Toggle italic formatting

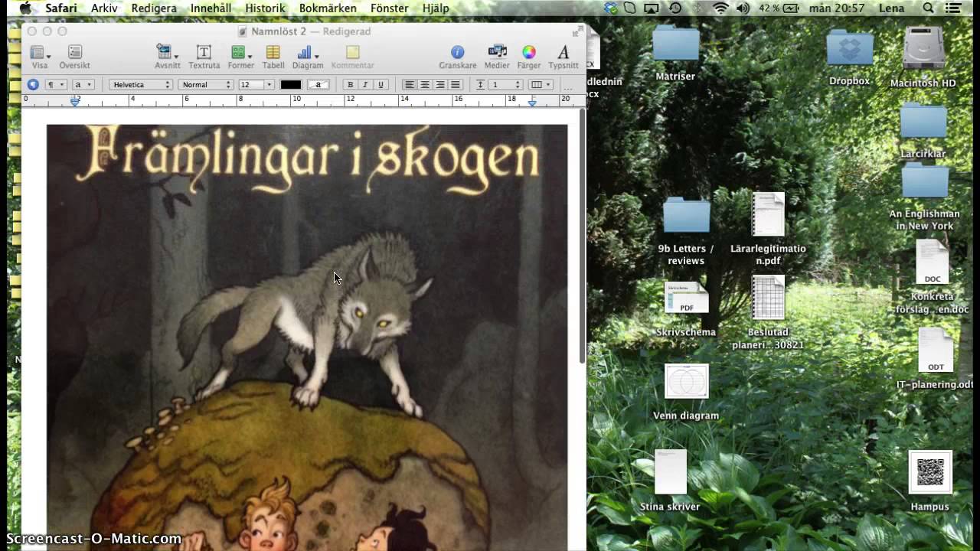click(365, 85)
